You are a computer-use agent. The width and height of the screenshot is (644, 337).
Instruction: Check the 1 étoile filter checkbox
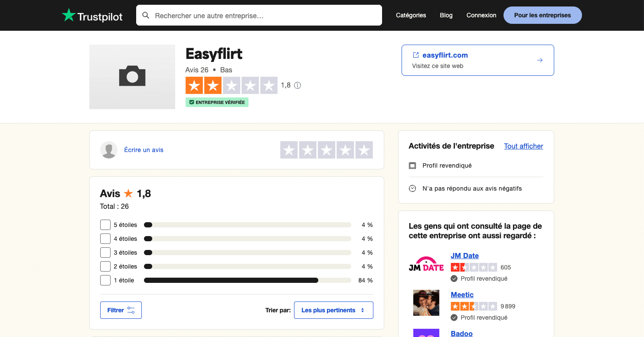pyautogui.click(x=105, y=280)
